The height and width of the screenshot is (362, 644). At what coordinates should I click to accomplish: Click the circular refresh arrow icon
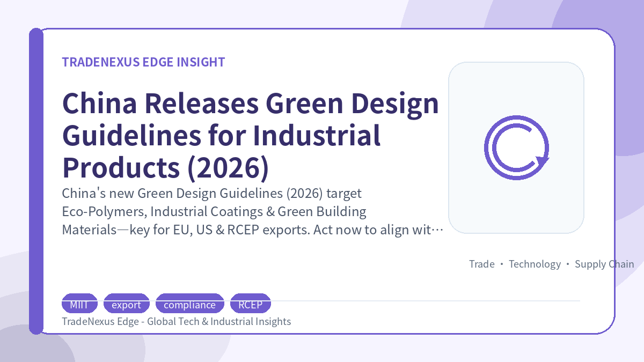coord(516,147)
